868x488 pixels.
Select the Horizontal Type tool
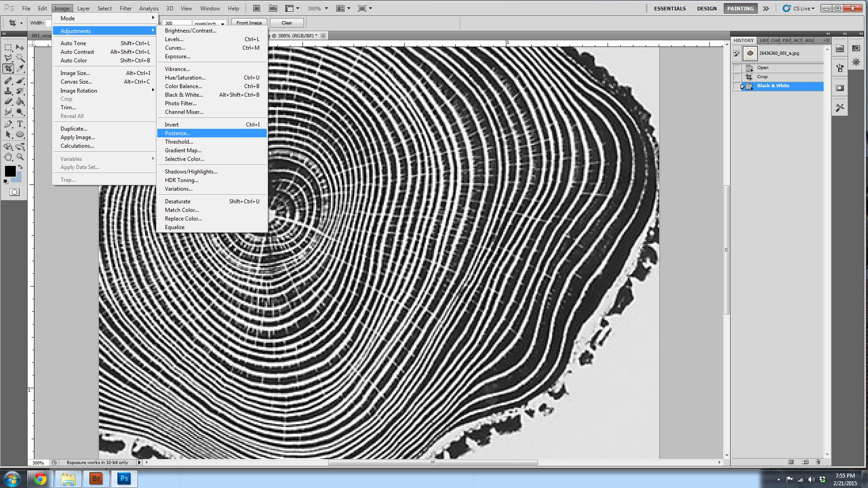(20, 124)
